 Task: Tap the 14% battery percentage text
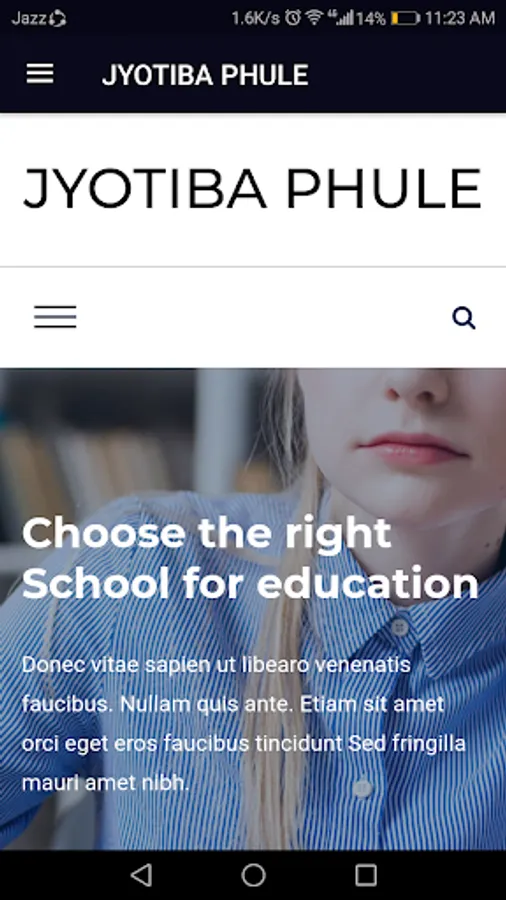coord(371,19)
